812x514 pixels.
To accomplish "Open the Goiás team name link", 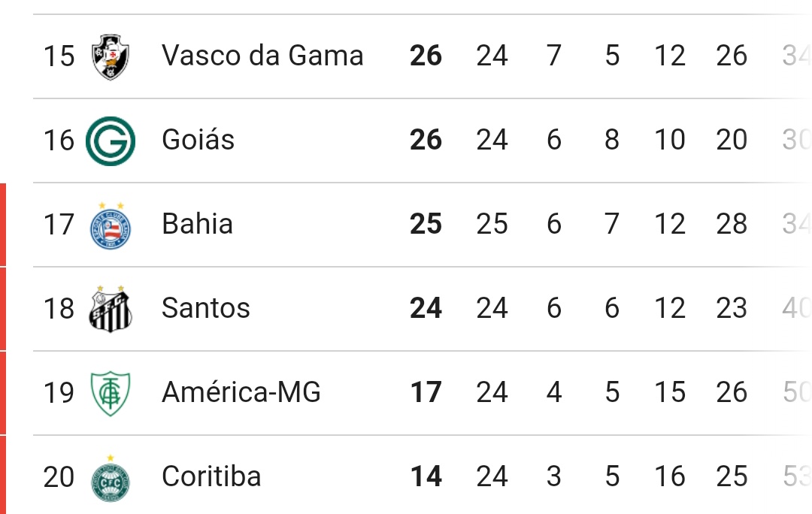I will click(198, 140).
